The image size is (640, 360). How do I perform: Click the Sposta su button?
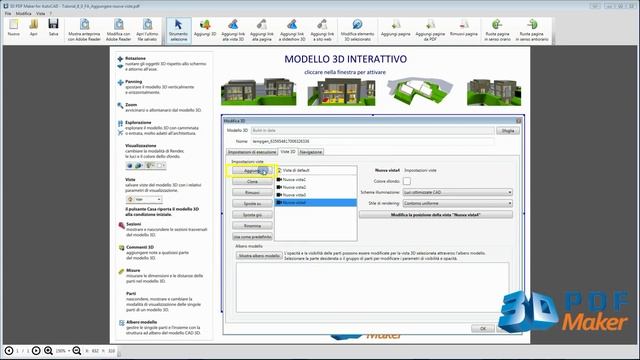click(x=252, y=204)
